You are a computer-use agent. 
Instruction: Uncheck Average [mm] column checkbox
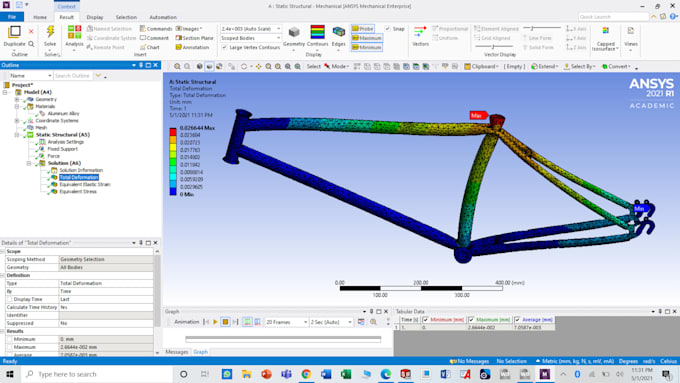point(517,320)
